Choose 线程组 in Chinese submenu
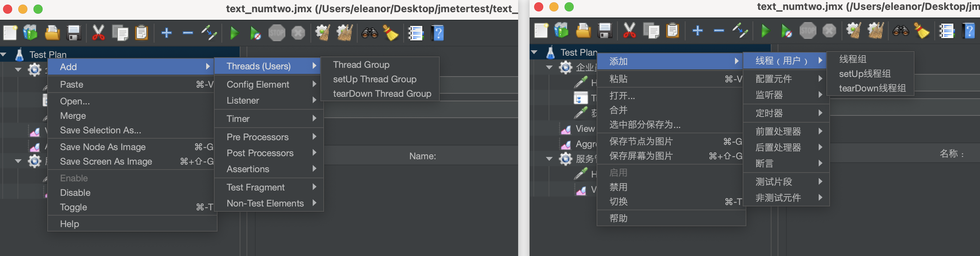This screenshot has width=980, height=256. click(x=870, y=59)
